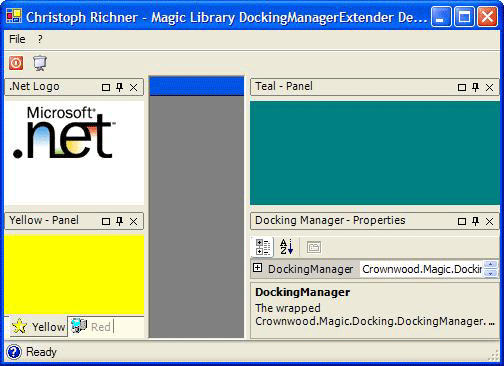
Task: Switch to the Yellow tab
Action: [x=38, y=327]
